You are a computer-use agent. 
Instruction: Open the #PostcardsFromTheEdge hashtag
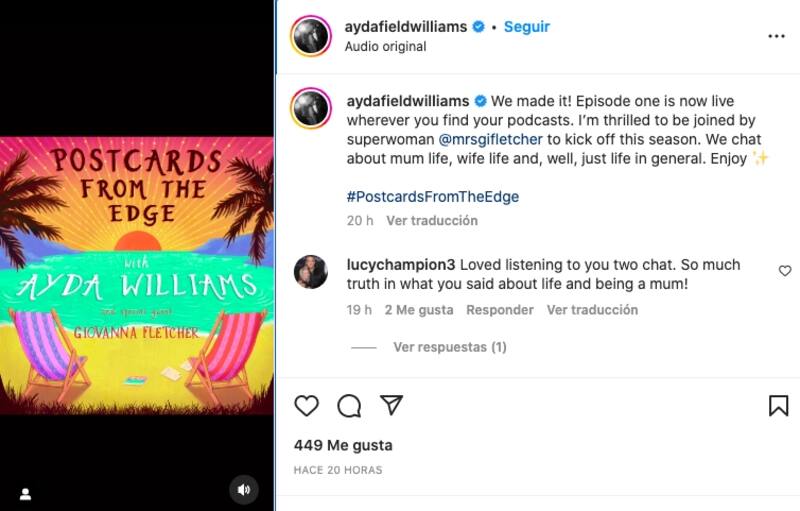coord(433,197)
